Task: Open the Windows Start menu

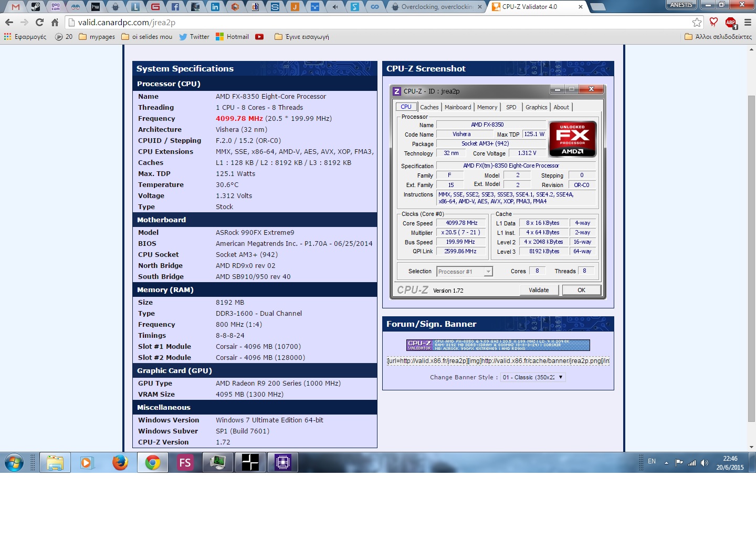Action: coord(14,463)
